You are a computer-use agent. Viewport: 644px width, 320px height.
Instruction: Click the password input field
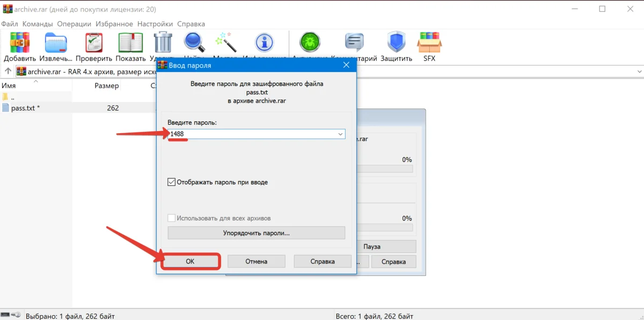(252, 134)
